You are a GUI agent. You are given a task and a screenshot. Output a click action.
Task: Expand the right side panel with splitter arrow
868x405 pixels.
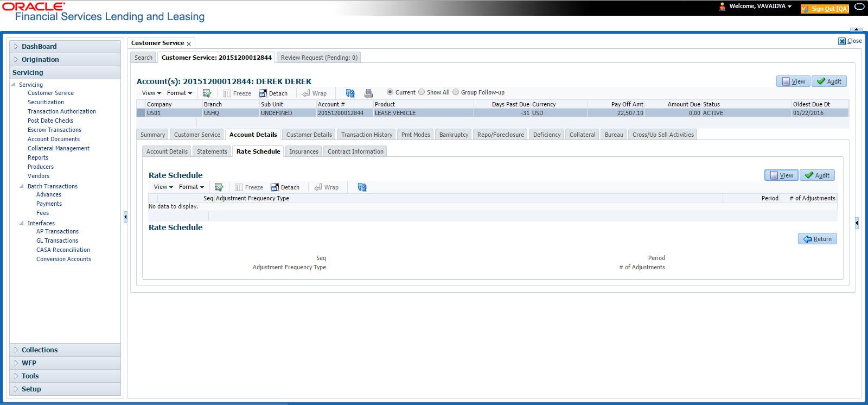(857, 223)
